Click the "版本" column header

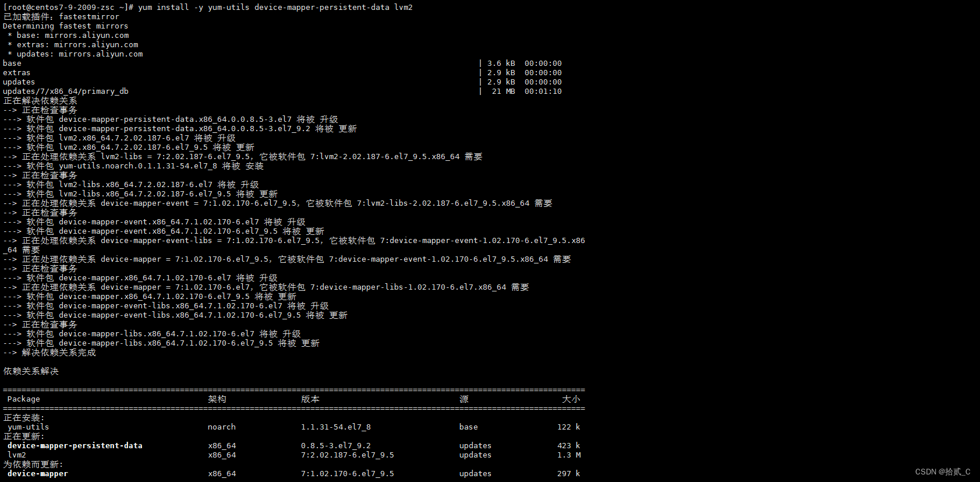[310, 399]
